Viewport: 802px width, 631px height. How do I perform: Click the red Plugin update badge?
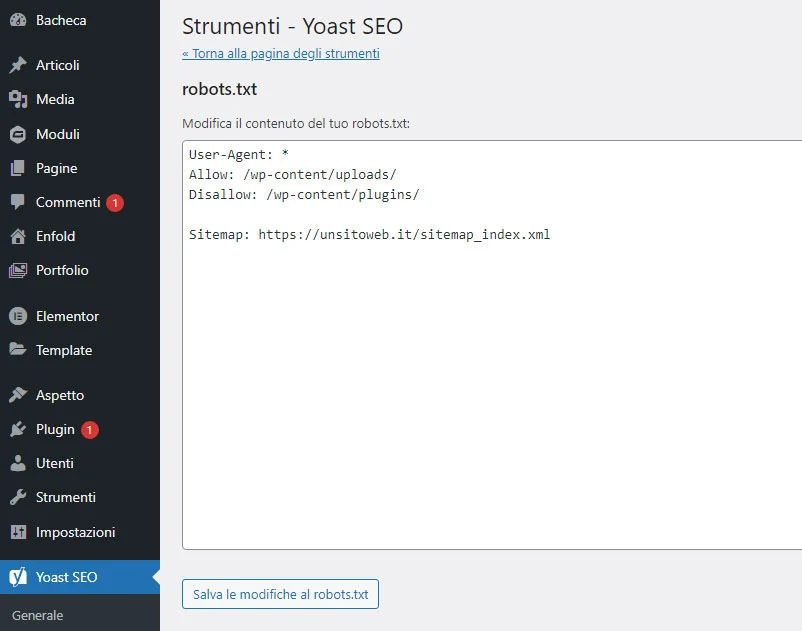click(x=90, y=430)
